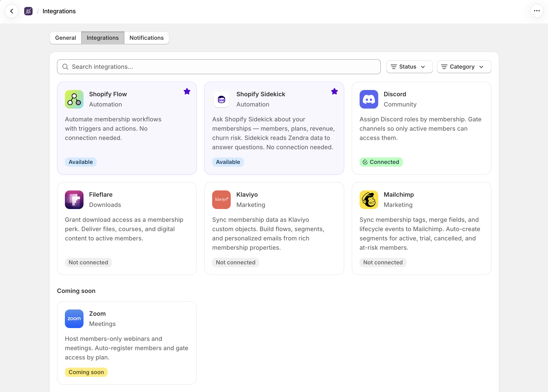This screenshot has height=392, width=548.
Task: Switch to the Notifications tab
Action: (x=147, y=38)
